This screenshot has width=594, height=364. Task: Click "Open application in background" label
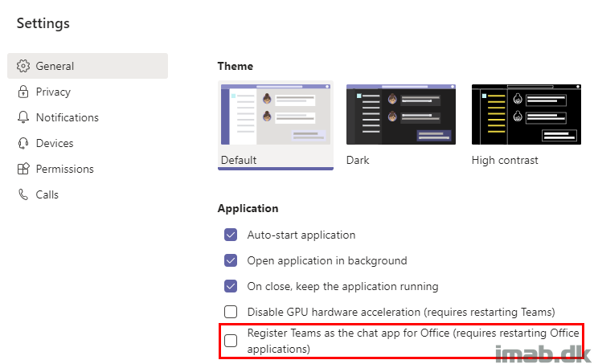coord(327,260)
